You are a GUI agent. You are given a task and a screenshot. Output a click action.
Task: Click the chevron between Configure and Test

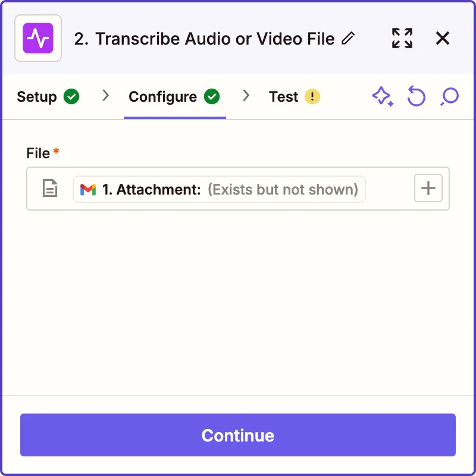click(x=246, y=96)
